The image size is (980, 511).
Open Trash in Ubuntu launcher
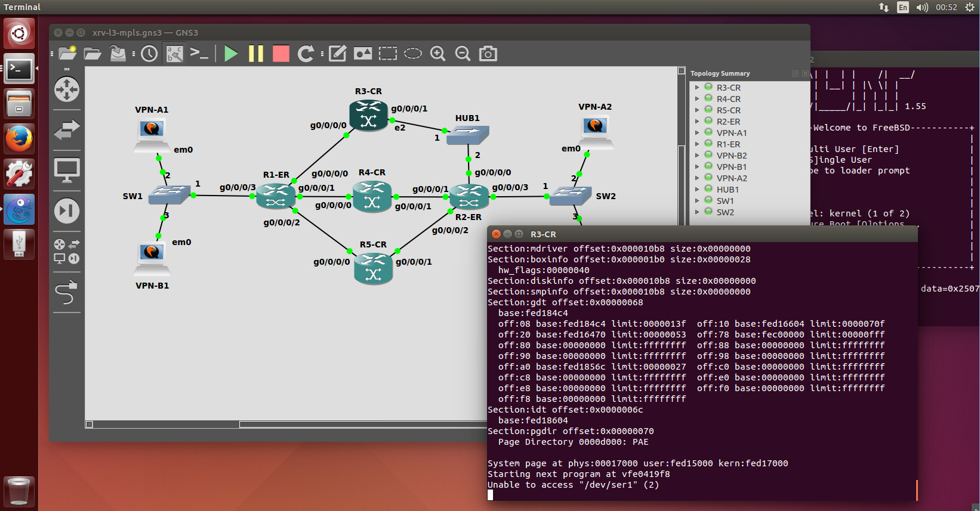pyautogui.click(x=19, y=491)
